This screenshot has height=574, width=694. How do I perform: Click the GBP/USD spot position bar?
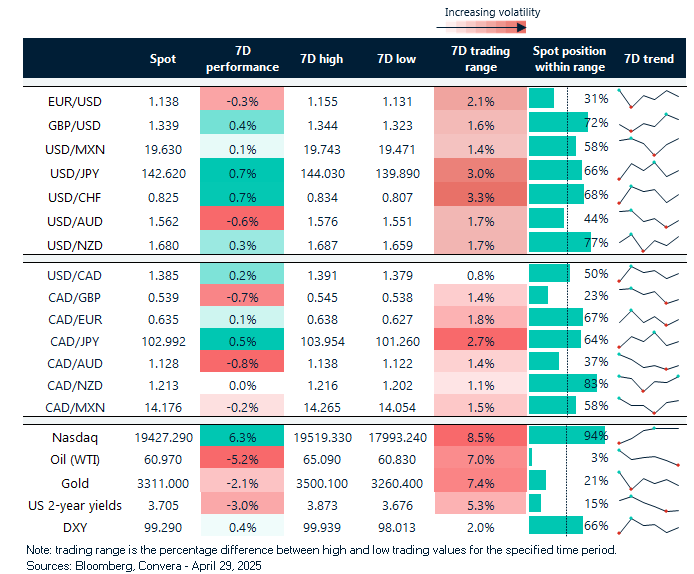(557, 122)
